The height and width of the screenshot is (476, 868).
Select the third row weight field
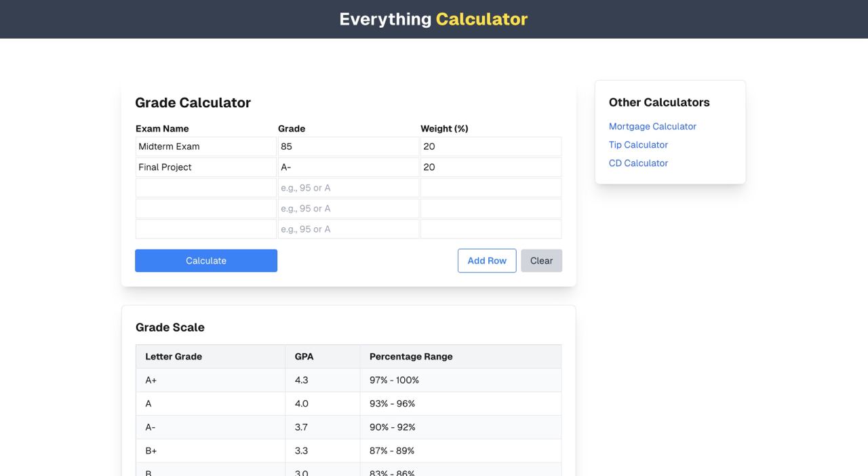tap(491, 189)
